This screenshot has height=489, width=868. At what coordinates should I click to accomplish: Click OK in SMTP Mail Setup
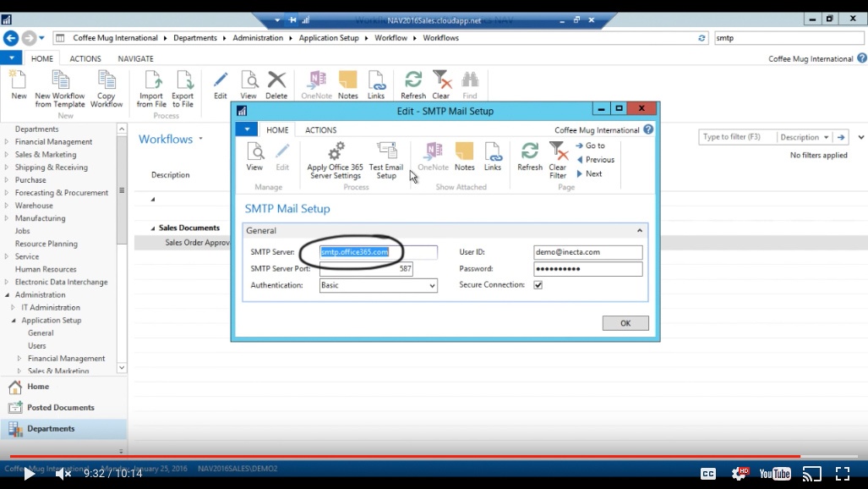625,323
